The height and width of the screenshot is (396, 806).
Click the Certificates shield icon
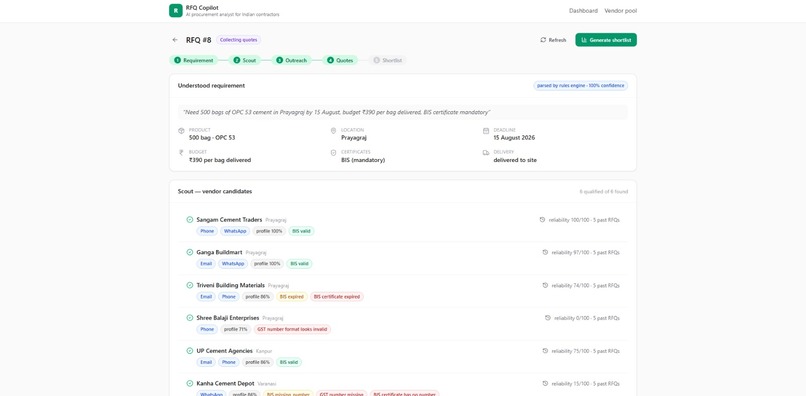[x=333, y=153]
